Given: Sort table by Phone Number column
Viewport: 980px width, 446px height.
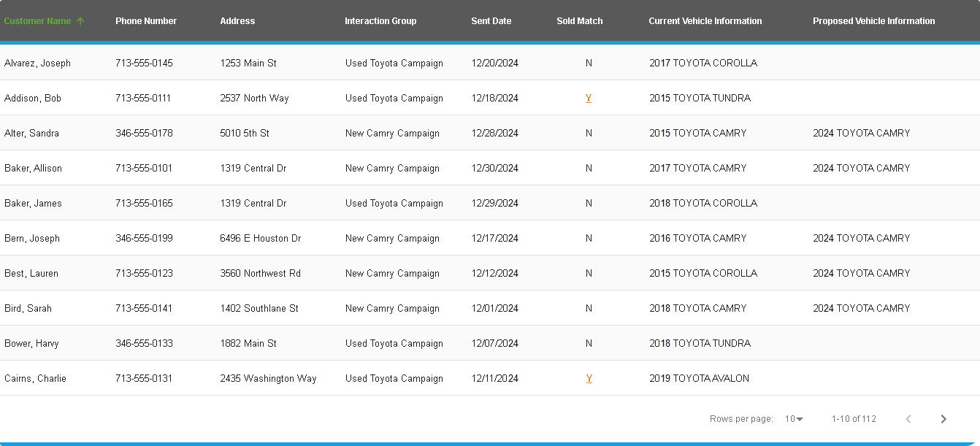Looking at the screenshot, I should 146,21.
